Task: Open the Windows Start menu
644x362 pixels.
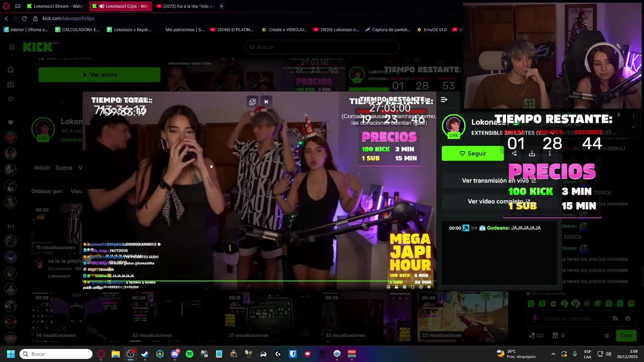Action: (11, 354)
